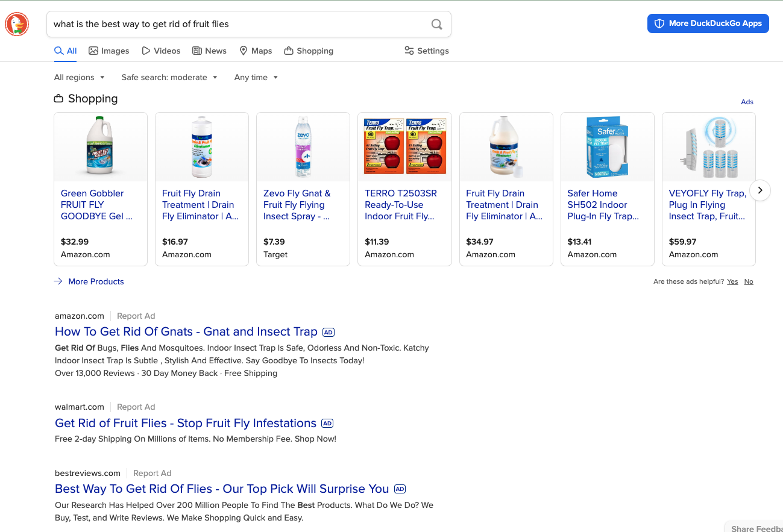Click the More Products link
The image size is (783, 532).
(x=96, y=281)
